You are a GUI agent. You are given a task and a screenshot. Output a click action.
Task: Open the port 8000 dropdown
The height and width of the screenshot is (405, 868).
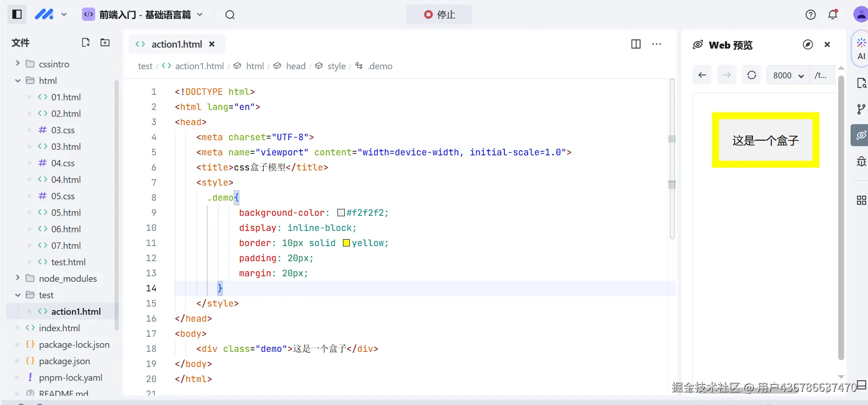click(x=788, y=75)
